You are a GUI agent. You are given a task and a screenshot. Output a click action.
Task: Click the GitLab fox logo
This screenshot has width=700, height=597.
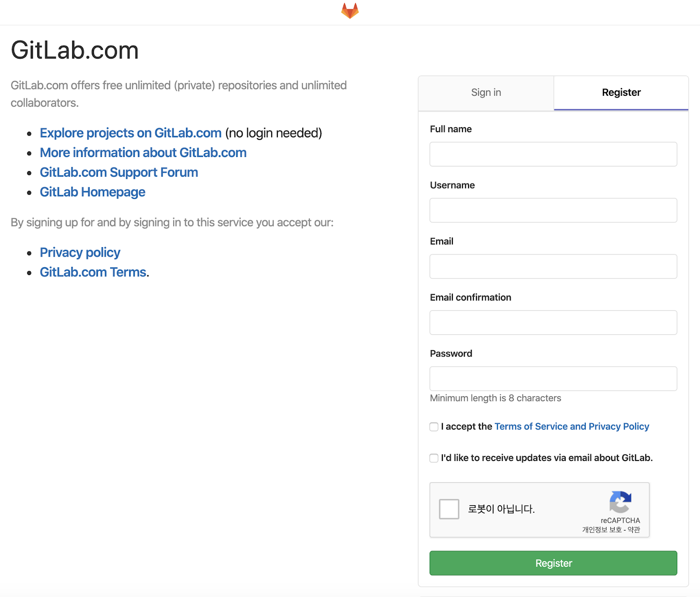(x=350, y=11)
